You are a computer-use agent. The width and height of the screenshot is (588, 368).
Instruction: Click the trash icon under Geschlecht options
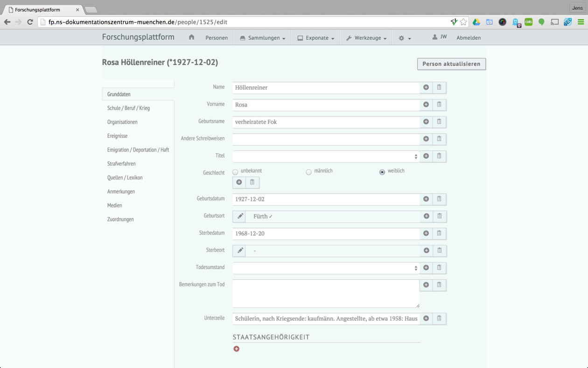[252, 182]
